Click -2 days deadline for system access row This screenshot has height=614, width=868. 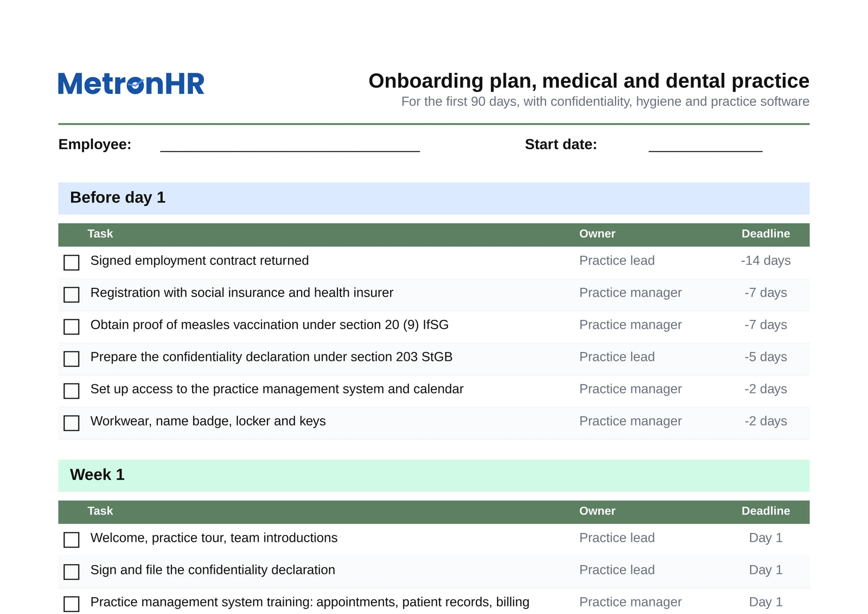pyautogui.click(x=766, y=389)
